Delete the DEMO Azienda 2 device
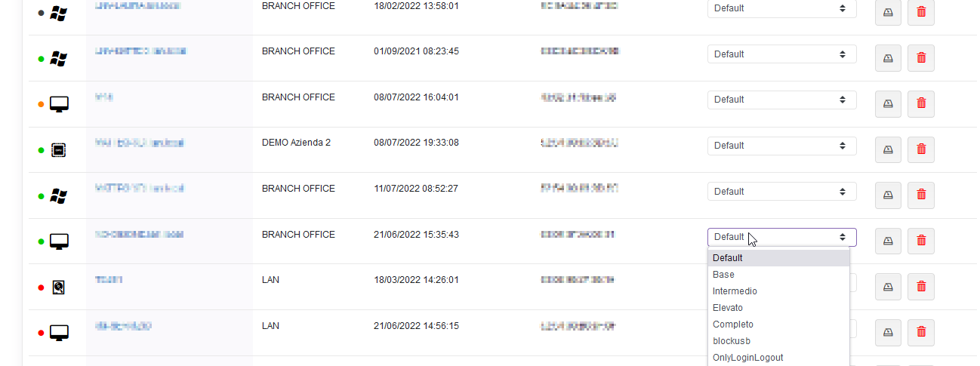 (920, 150)
